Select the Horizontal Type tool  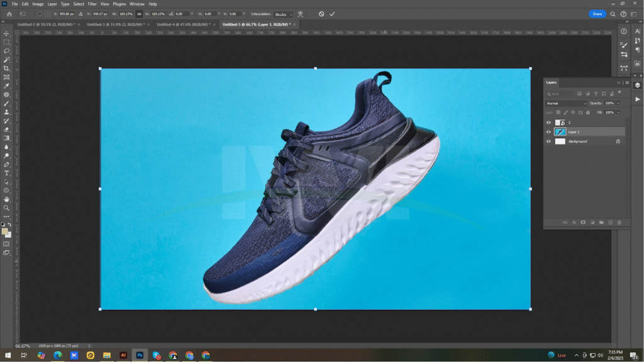6,173
